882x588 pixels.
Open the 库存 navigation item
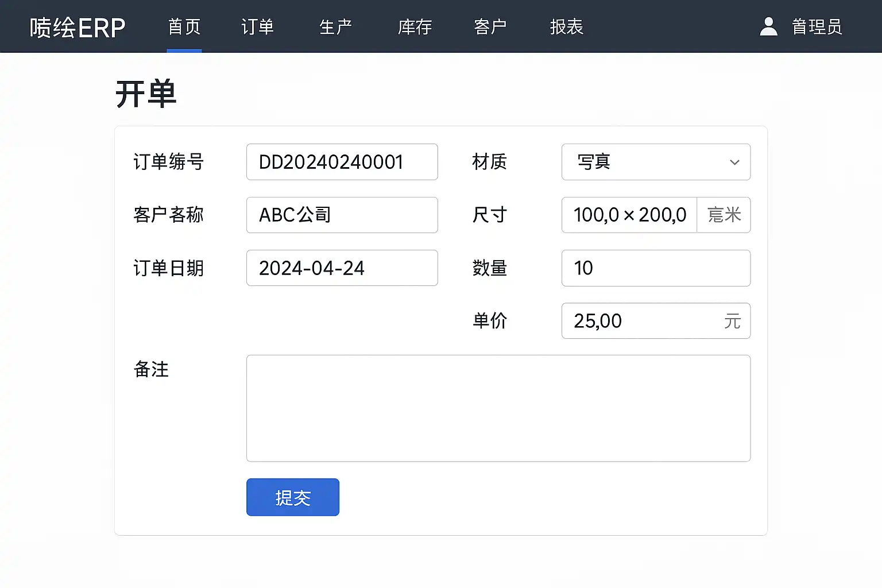click(x=415, y=27)
